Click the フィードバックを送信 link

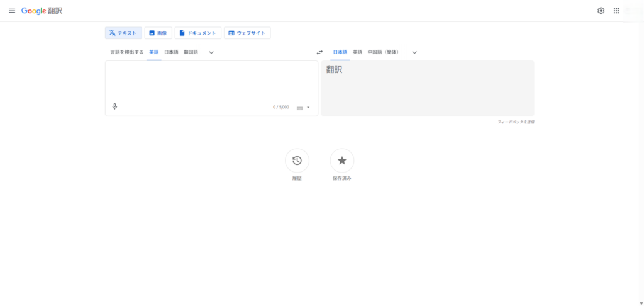[x=516, y=122]
